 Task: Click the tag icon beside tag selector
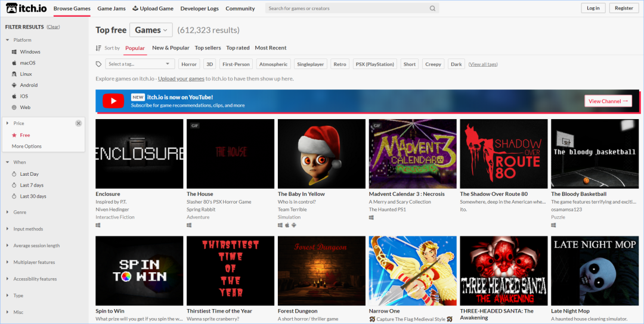[98, 64]
